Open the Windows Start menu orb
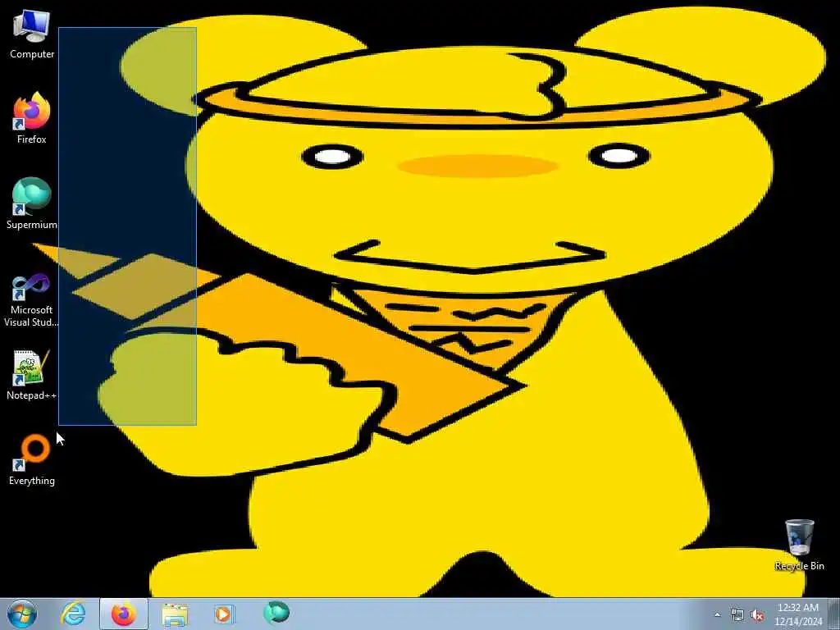 22,614
